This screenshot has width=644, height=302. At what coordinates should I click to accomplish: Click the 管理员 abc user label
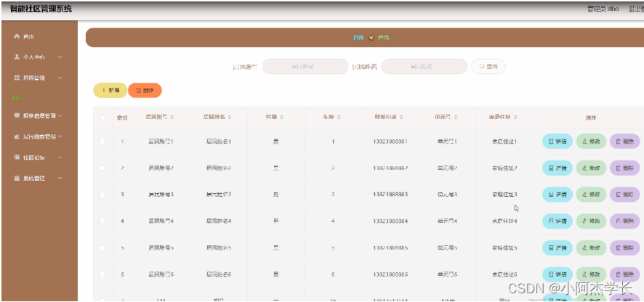(x=603, y=9)
